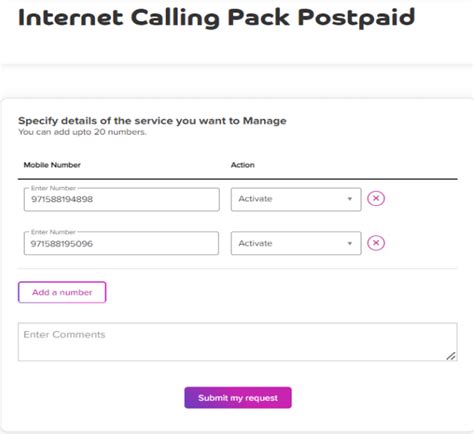474x434 pixels.
Task: Click the Mobile Number column header
Action: (52, 165)
